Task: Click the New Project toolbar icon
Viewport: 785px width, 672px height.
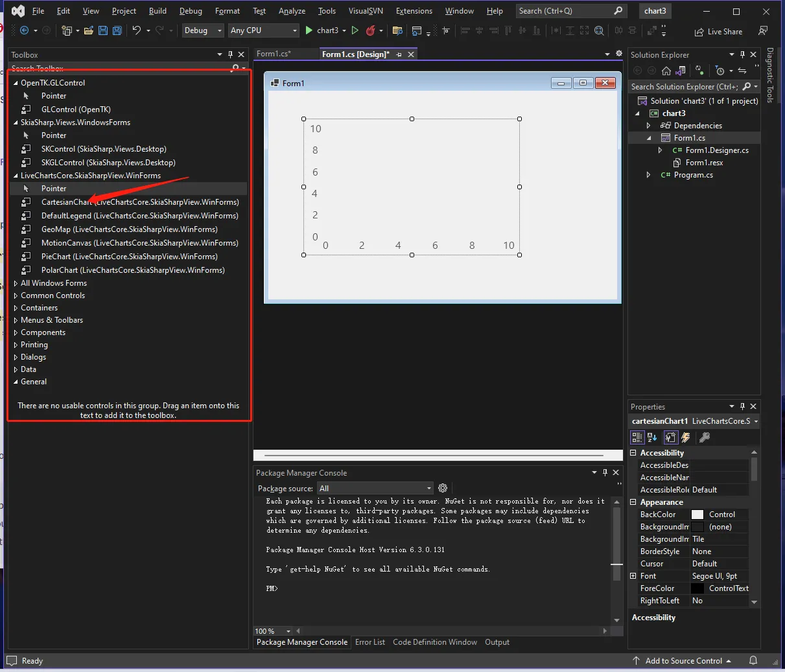Action: pos(66,30)
